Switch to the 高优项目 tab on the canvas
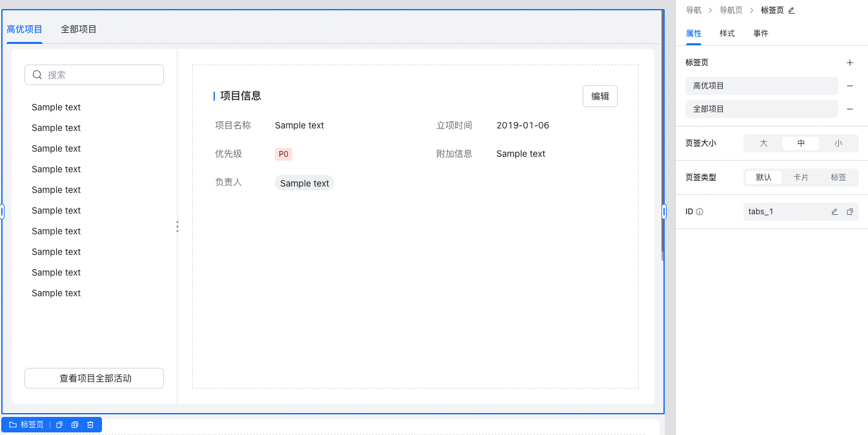The image size is (868, 435). point(25,29)
